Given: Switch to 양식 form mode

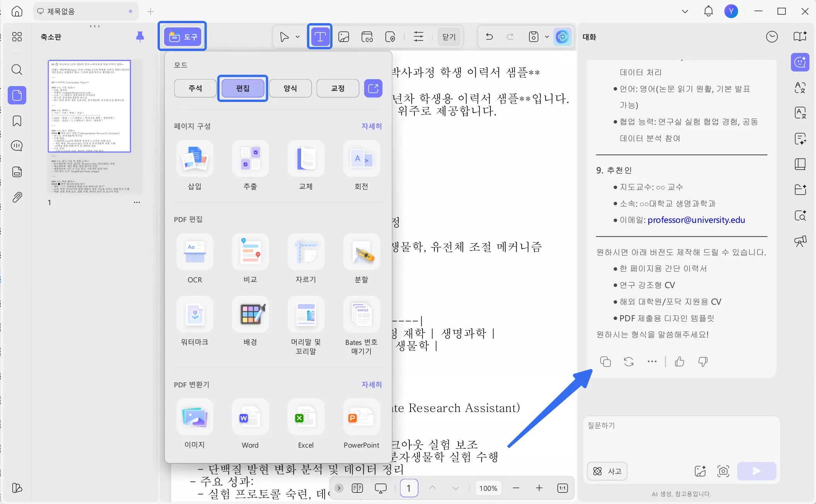Looking at the screenshot, I should (290, 88).
